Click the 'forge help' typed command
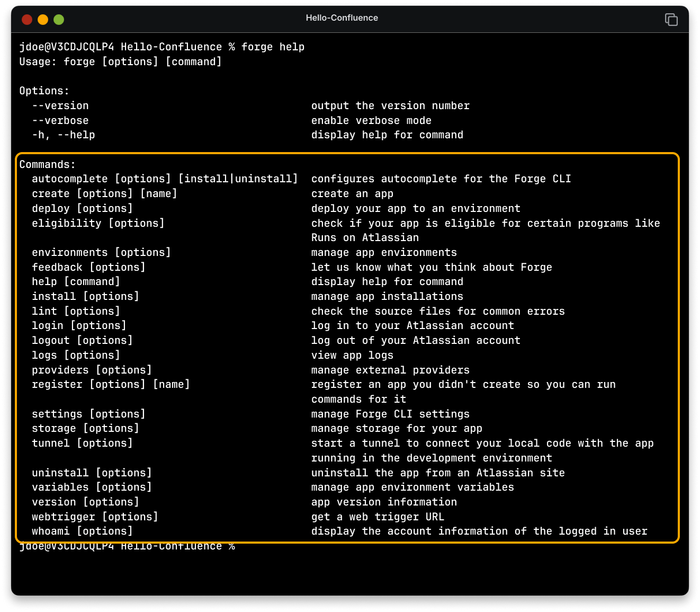This screenshot has width=700, height=612. pos(273,47)
